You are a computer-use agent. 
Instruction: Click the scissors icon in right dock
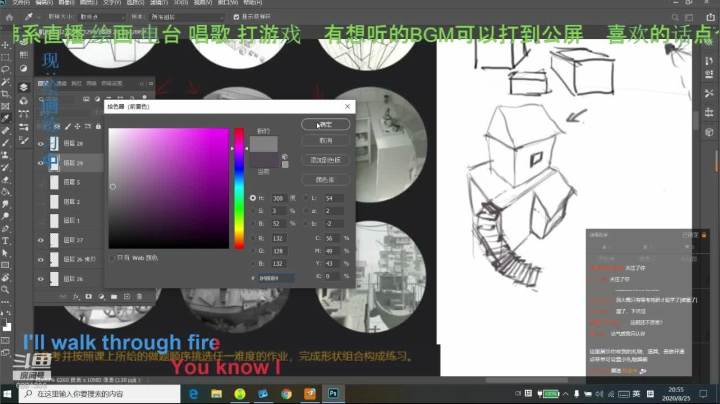tap(709, 93)
